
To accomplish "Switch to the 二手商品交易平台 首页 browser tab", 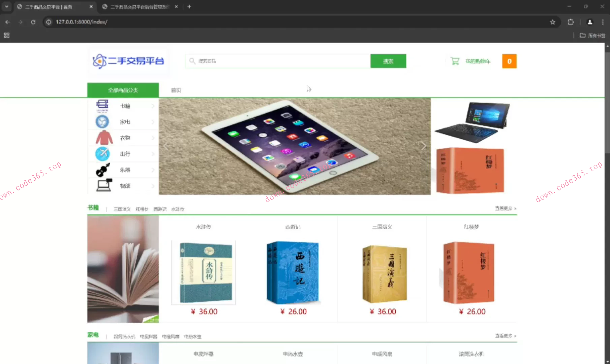I will tap(54, 6).
